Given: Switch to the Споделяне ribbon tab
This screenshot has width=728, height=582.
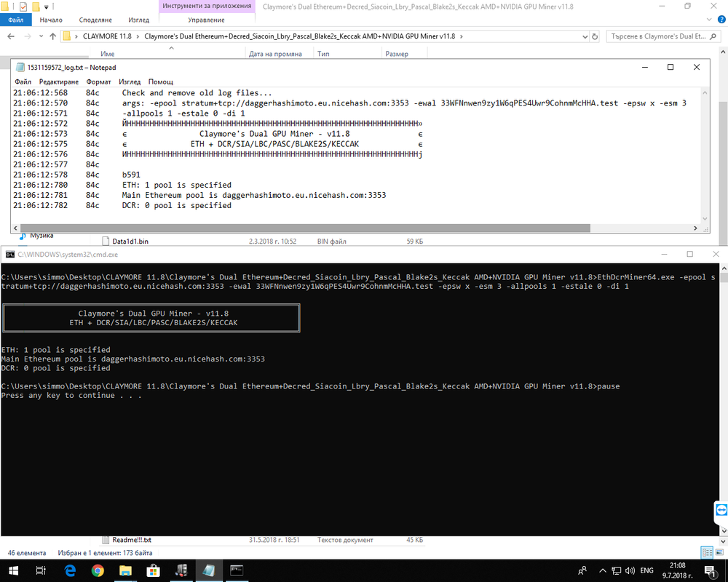Looking at the screenshot, I should coord(95,20).
